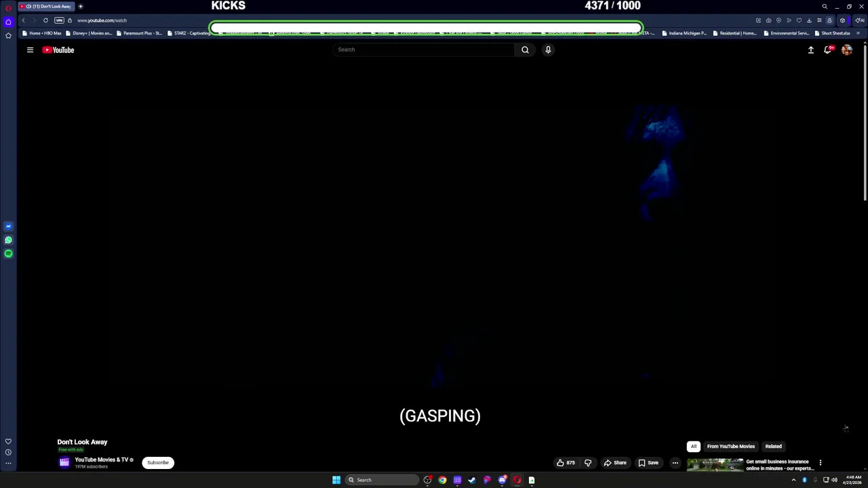Open the Disney+ Movies bookmark
The width and height of the screenshot is (868, 488).
(89, 33)
